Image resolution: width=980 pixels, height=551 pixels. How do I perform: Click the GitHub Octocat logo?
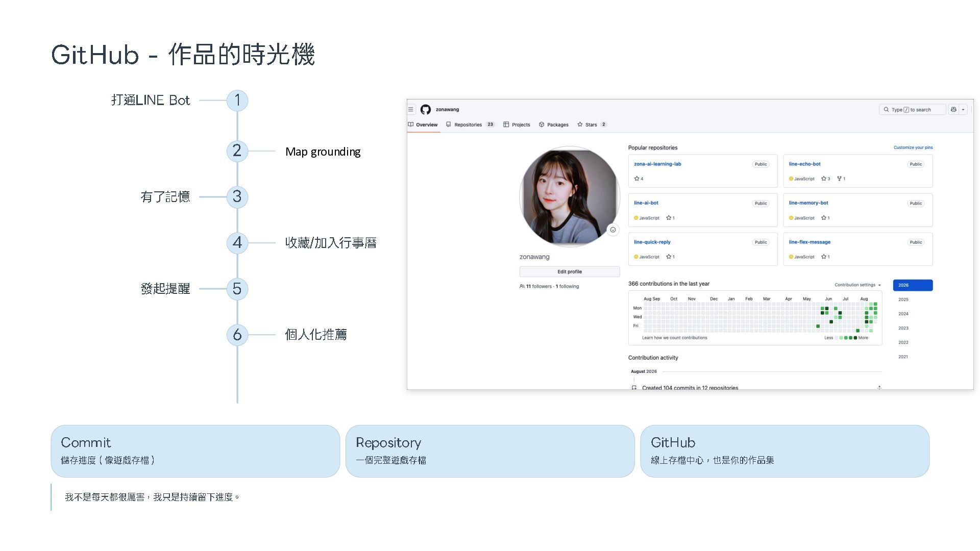coord(426,110)
